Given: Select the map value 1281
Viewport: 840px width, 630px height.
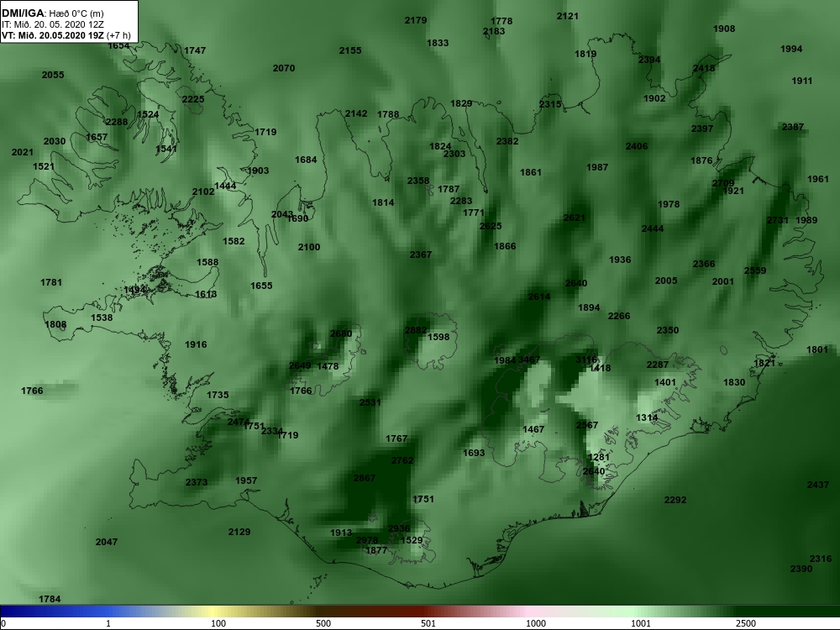Looking at the screenshot, I should [x=599, y=457].
